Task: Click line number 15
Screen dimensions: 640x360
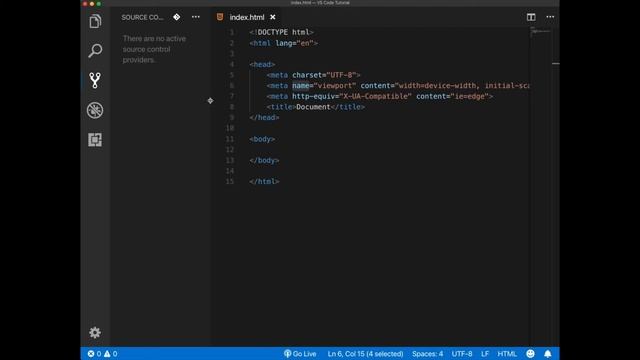Action: [230, 182]
